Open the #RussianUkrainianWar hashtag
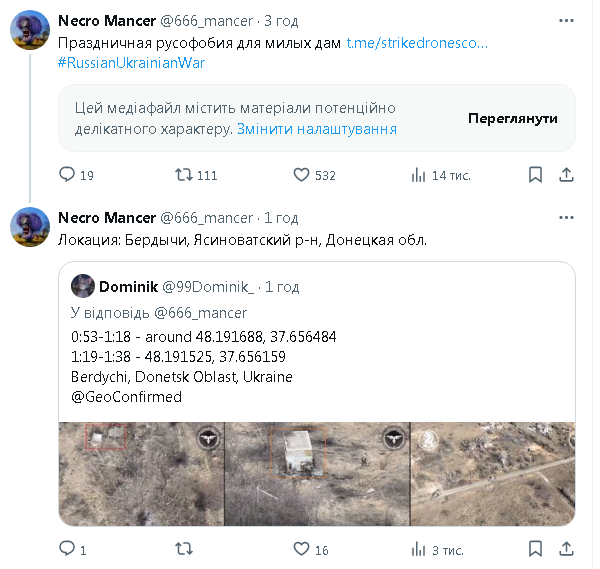The image size is (600, 569). (x=131, y=62)
